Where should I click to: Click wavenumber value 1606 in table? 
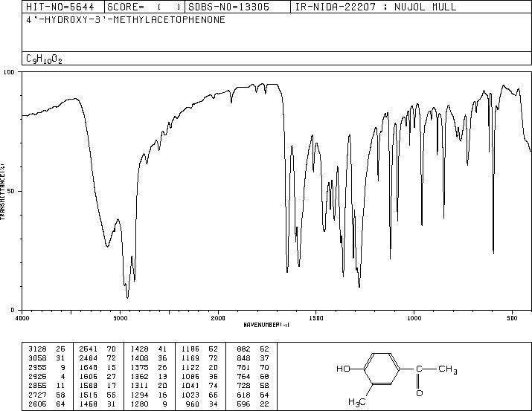pos(89,376)
